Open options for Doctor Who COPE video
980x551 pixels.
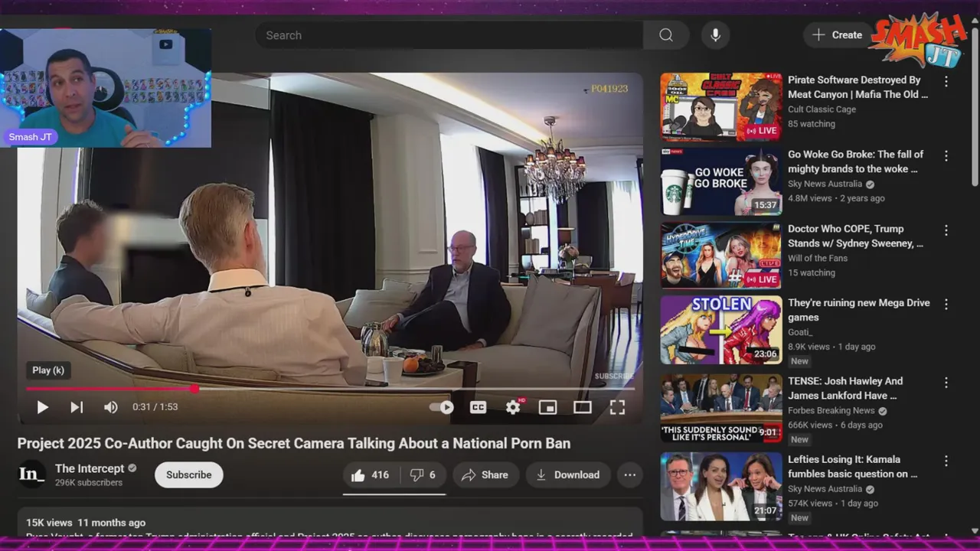[x=946, y=230]
